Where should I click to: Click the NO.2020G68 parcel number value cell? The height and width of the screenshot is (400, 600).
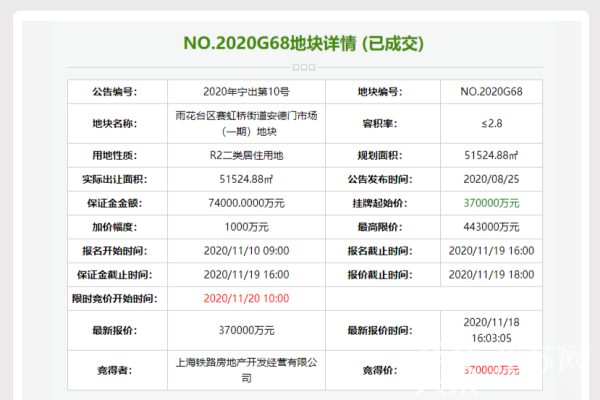(x=492, y=92)
